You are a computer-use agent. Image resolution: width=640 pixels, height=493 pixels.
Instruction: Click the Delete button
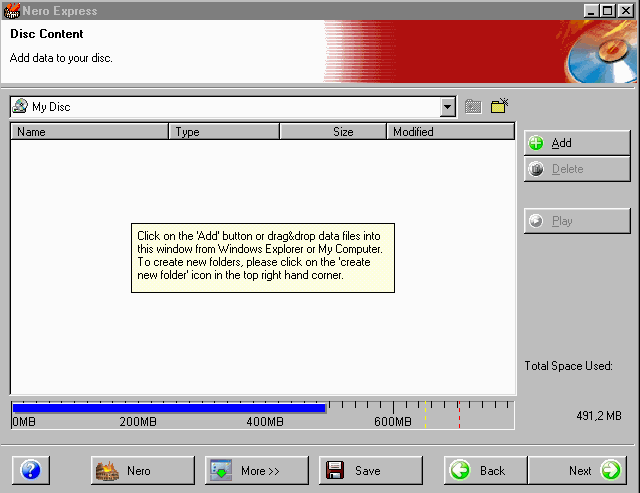tap(577, 169)
